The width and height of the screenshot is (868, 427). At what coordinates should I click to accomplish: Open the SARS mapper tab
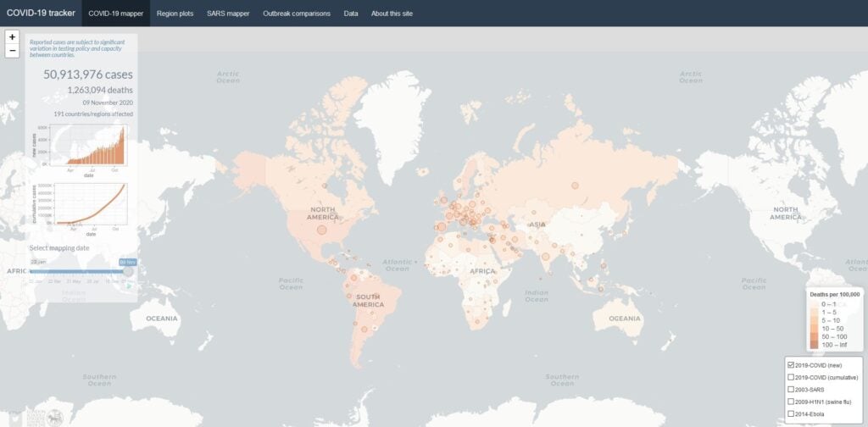[x=228, y=14]
